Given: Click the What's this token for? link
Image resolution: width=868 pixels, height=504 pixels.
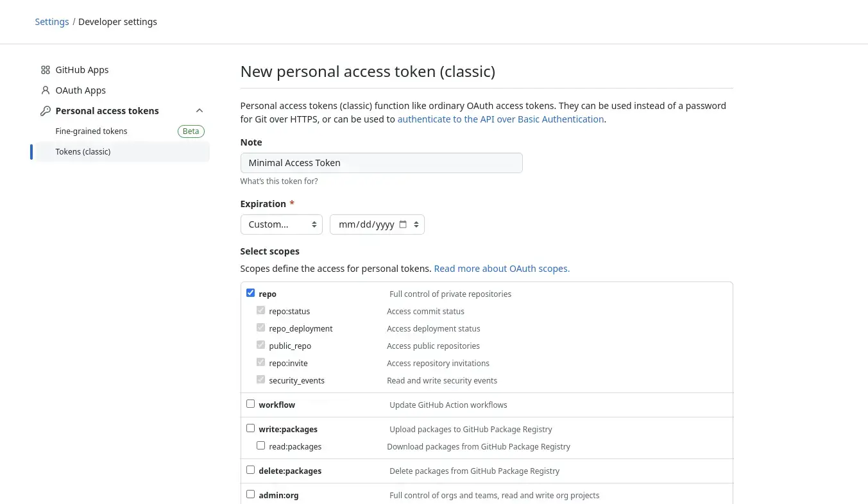Looking at the screenshot, I should (279, 181).
